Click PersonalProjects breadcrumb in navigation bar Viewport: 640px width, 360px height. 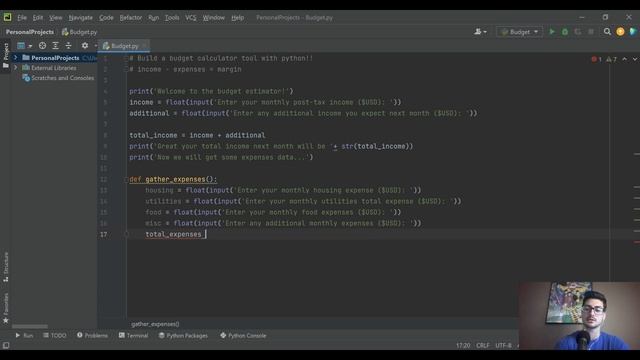pos(30,32)
